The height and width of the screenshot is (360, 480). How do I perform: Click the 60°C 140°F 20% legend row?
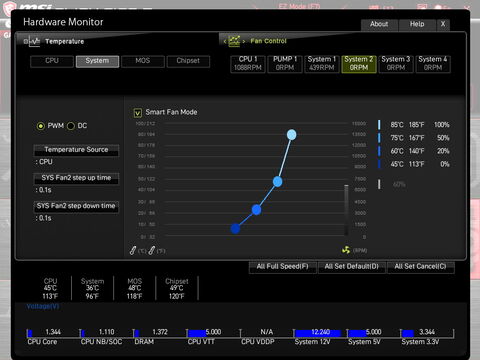(414, 151)
